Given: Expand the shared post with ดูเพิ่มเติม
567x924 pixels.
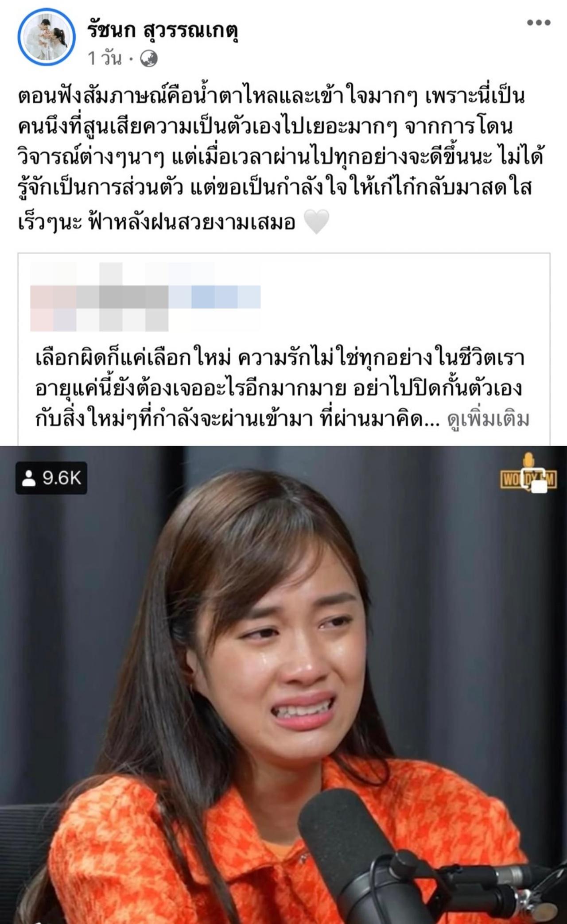Looking at the screenshot, I should [488, 418].
